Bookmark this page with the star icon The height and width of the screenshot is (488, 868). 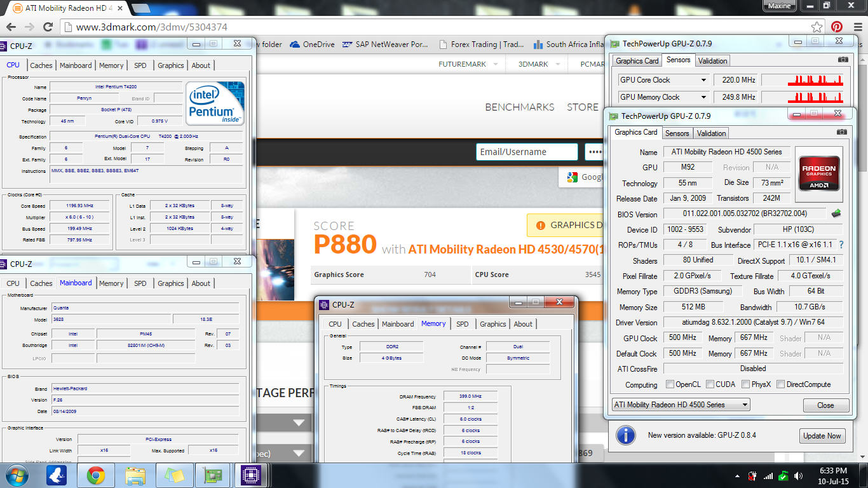click(817, 27)
